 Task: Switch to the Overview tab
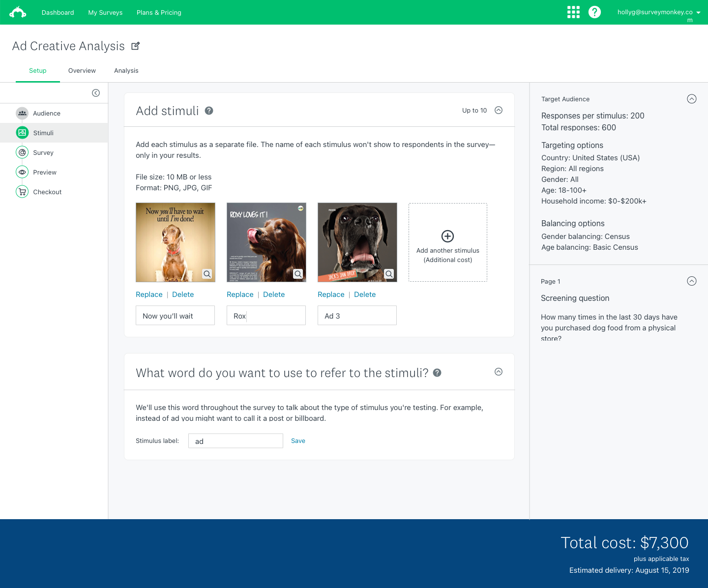tap(82, 71)
